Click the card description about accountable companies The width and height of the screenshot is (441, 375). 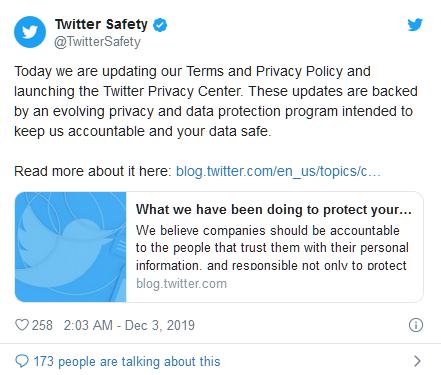(272, 248)
